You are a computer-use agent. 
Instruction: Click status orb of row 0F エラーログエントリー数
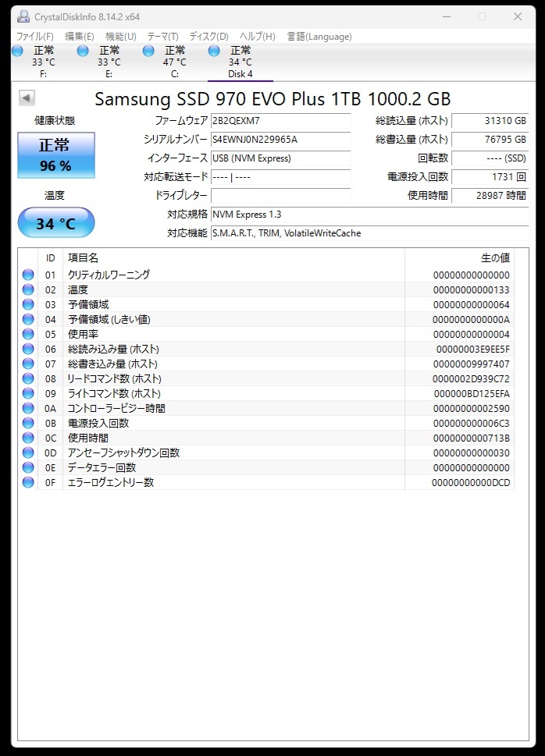tap(28, 482)
